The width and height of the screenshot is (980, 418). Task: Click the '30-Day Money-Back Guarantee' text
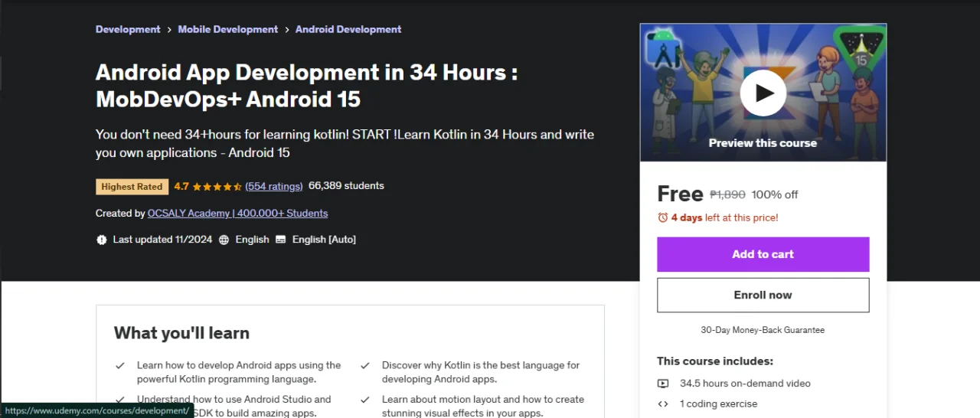pyautogui.click(x=763, y=330)
